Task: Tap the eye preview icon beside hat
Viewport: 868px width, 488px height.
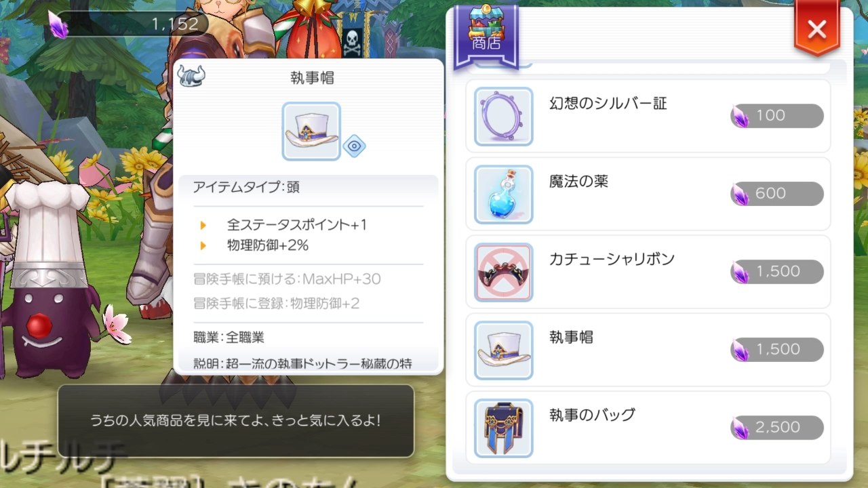Action: [354, 146]
